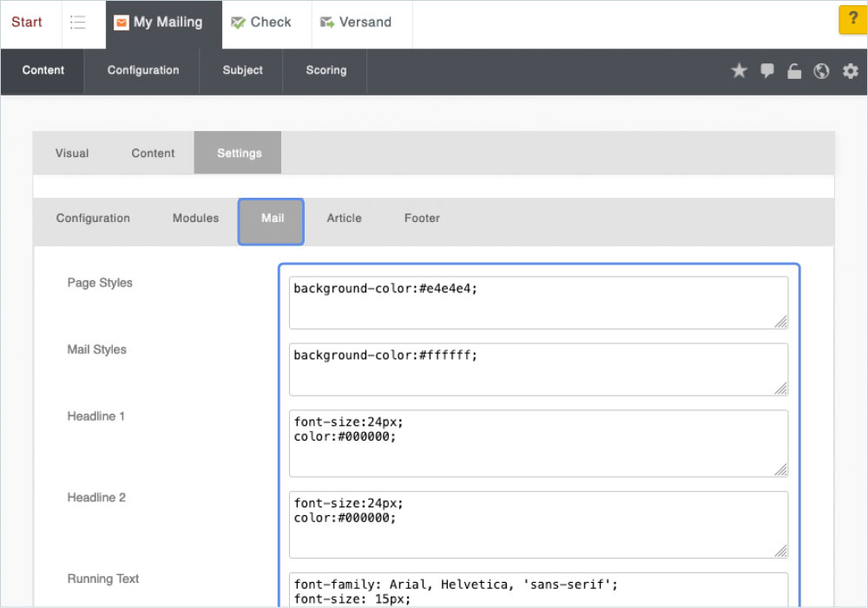Switch to Configuration in the dark bar

point(143,70)
